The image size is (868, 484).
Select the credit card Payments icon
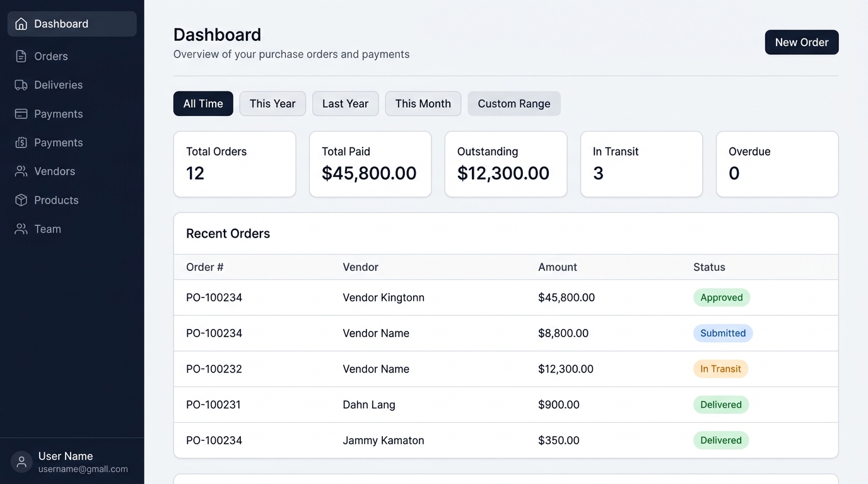21,114
